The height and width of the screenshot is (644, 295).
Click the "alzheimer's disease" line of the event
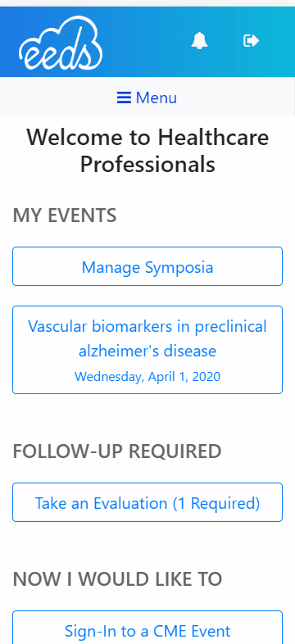point(147,351)
